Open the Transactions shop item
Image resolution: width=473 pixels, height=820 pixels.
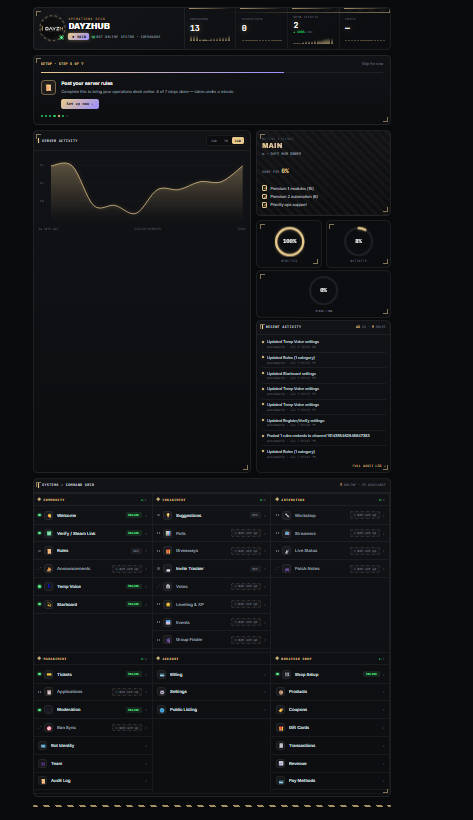331,745
